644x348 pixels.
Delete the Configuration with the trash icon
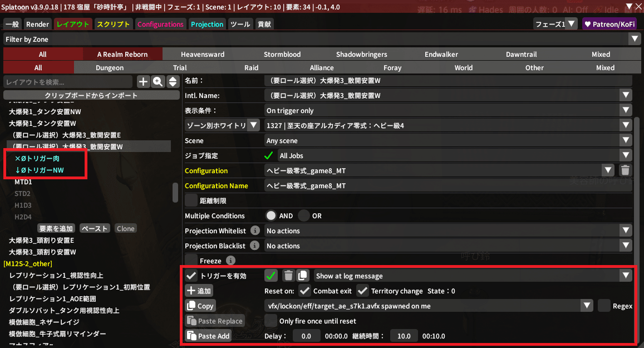pyautogui.click(x=625, y=171)
